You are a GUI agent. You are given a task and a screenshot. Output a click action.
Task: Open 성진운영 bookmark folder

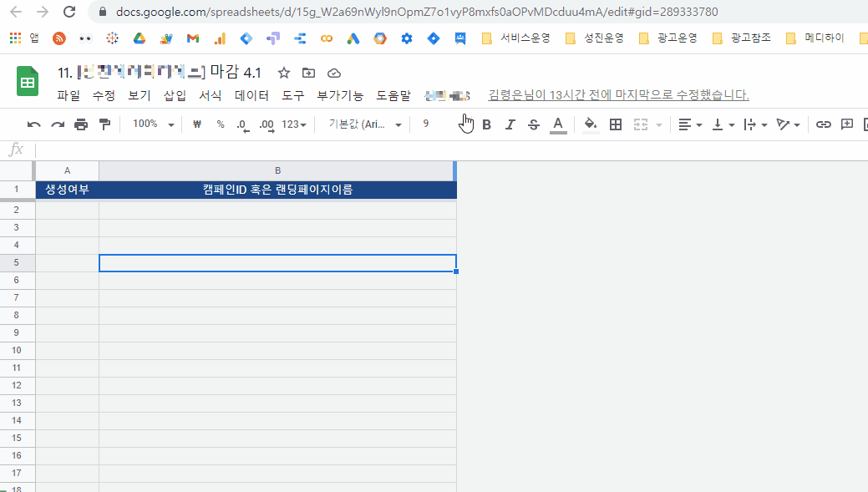[595, 38]
